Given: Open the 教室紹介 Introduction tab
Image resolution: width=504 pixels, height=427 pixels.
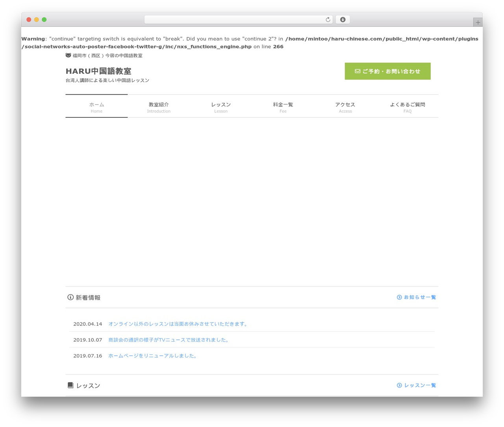Looking at the screenshot, I should click(x=159, y=107).
